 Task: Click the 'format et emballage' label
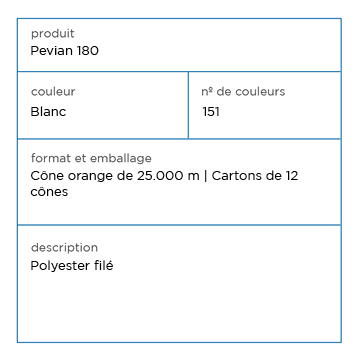pos(91,158)
